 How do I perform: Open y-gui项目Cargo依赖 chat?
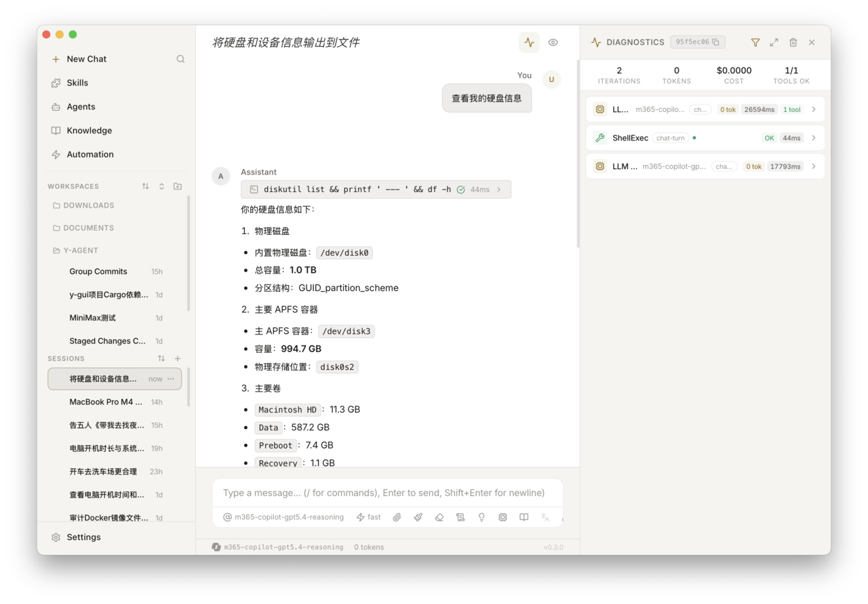(x=115, y=295)
